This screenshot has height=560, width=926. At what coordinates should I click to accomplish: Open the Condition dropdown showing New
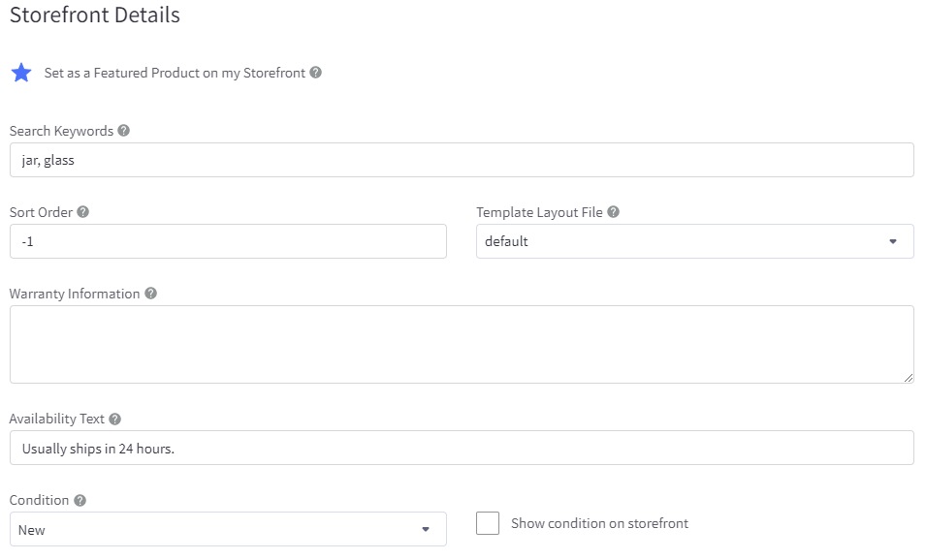tap(228, 529)
